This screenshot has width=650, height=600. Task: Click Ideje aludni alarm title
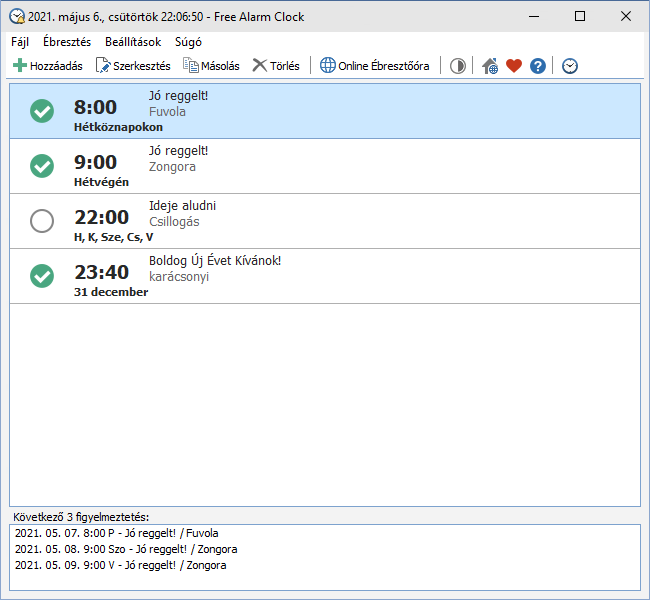[182, 206]
